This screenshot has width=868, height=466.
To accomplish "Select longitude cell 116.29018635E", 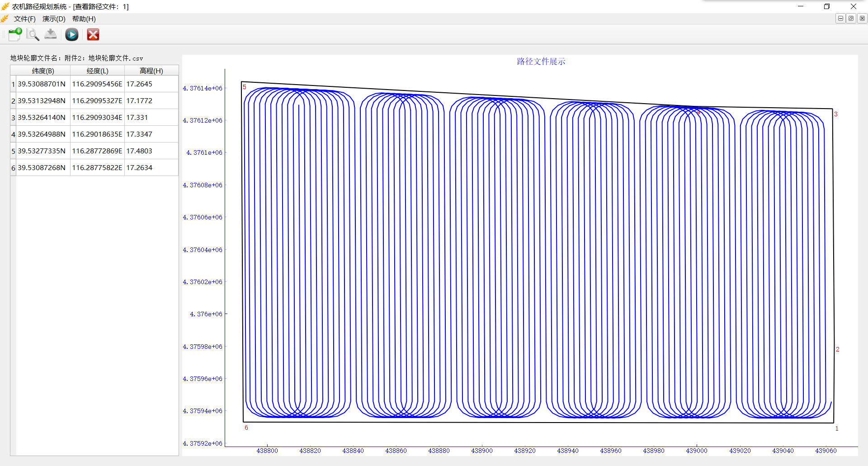I will [97, 134].
